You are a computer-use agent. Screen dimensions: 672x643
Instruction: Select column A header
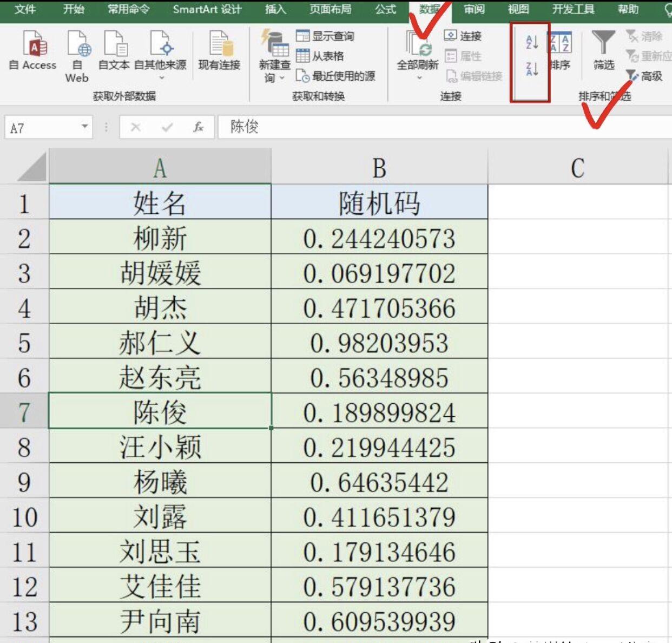tap(160, 167)
